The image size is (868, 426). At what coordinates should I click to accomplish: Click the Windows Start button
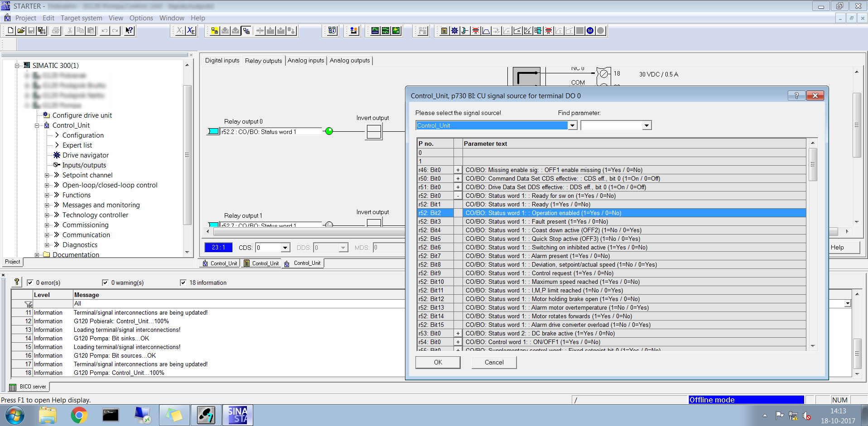[x=14, y=415]
